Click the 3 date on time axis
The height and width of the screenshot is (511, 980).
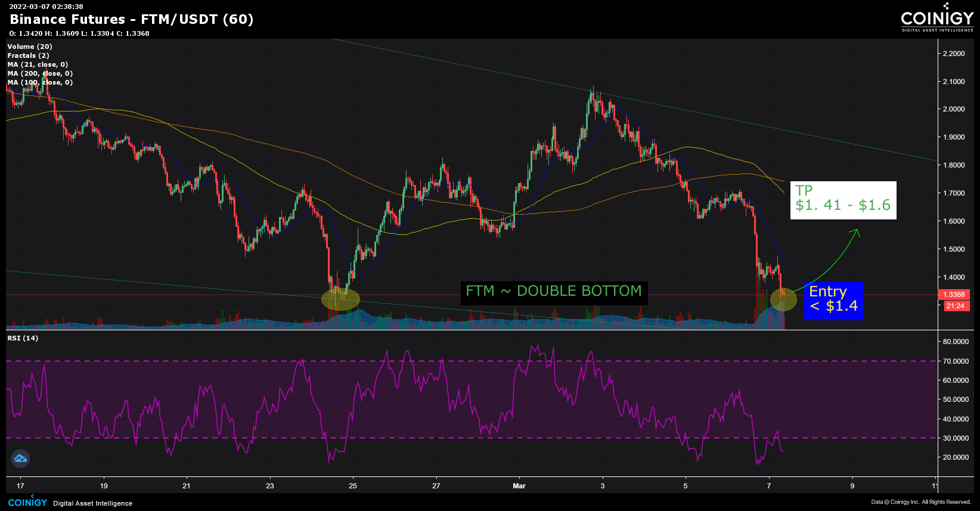(603, 486)
